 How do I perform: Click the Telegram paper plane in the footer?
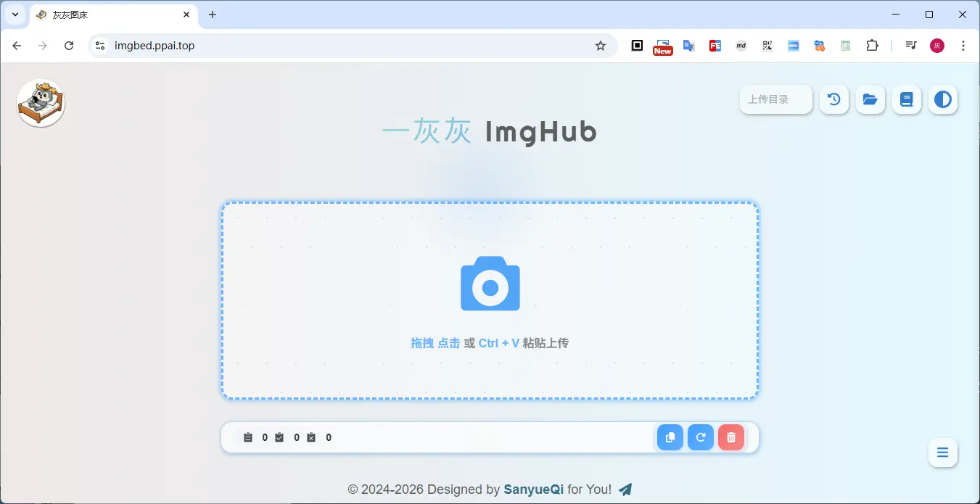625,489
